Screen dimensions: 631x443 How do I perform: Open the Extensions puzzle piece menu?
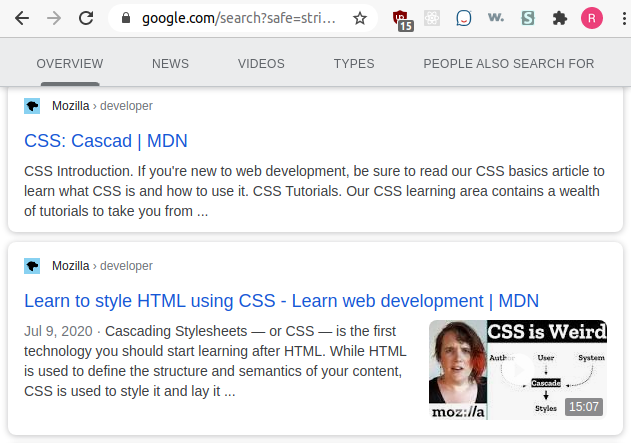point(559,18)
